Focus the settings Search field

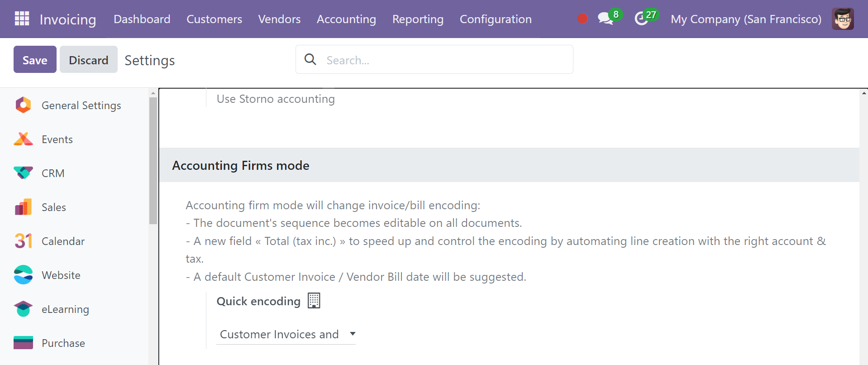click(434, 59)
